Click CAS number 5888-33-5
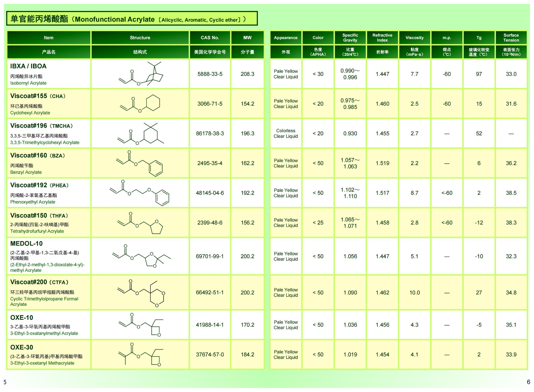 coord(210,74)
